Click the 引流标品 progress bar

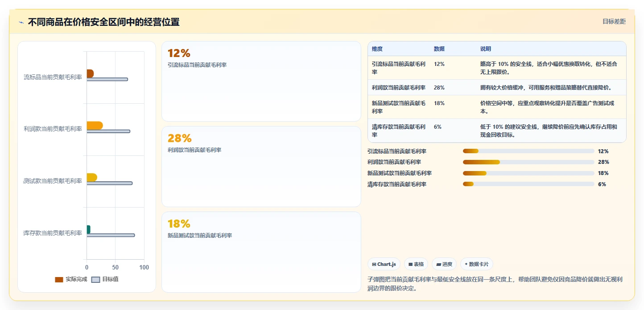(x=528, y=151)
